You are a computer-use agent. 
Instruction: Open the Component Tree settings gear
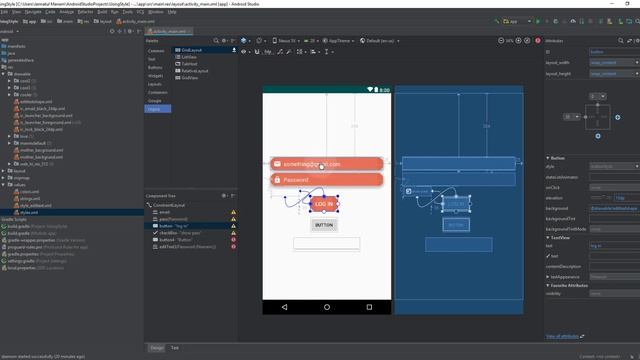pos(224,196)
